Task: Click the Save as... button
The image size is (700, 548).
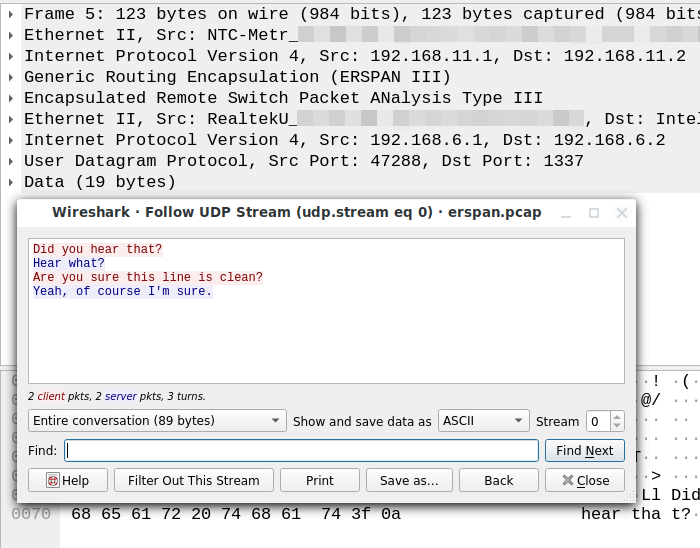Action: tap(409, 480)
